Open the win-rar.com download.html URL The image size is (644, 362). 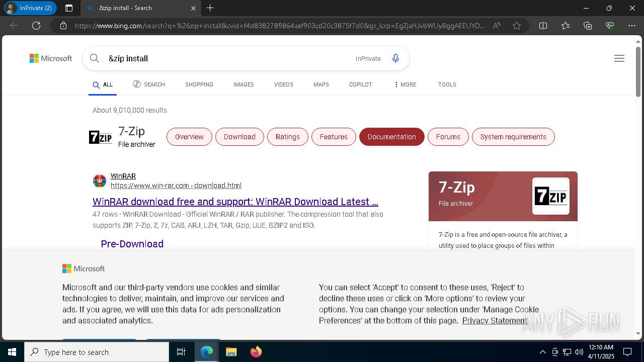pos(176,186)
